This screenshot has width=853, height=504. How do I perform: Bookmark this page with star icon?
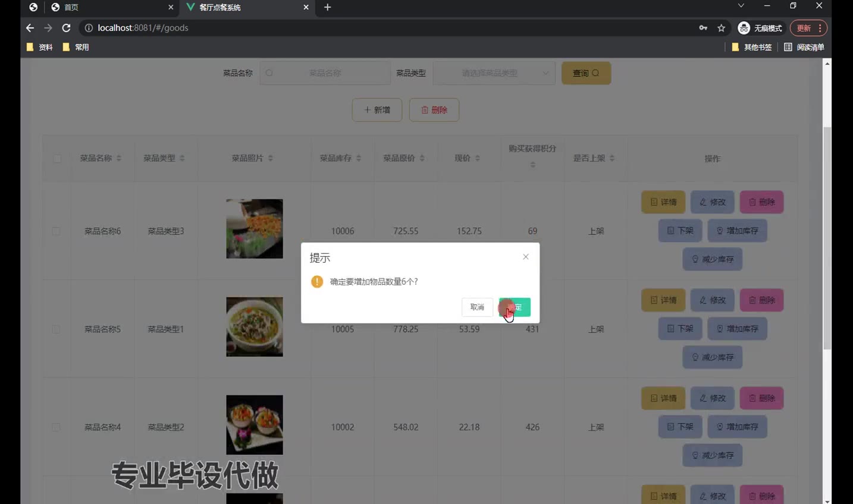pos(722,28)
